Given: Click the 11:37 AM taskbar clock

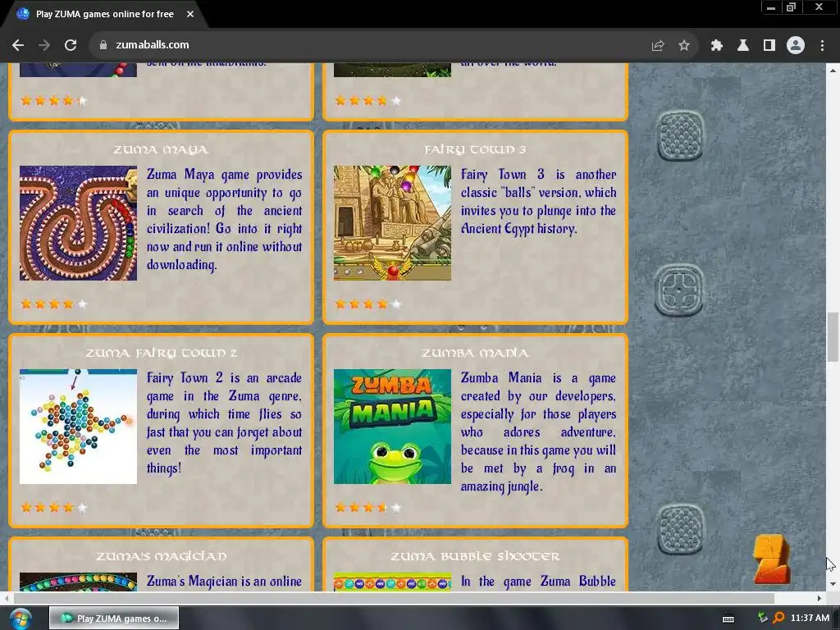Looking at the screenshot, I should pyautogui.click(x=810, y=619).
